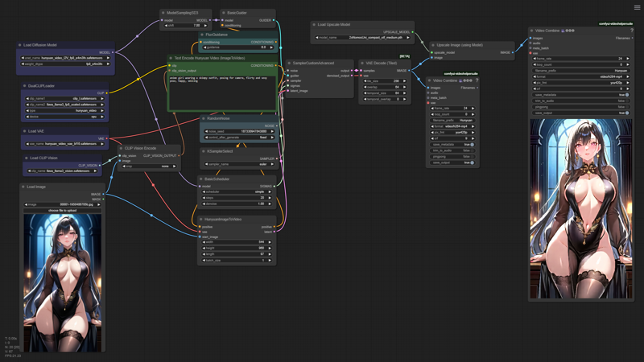Collapse the Load Diffusion Model node via its dot
Image resolution: width=644 pixels, height=362 pixels.
20,45
